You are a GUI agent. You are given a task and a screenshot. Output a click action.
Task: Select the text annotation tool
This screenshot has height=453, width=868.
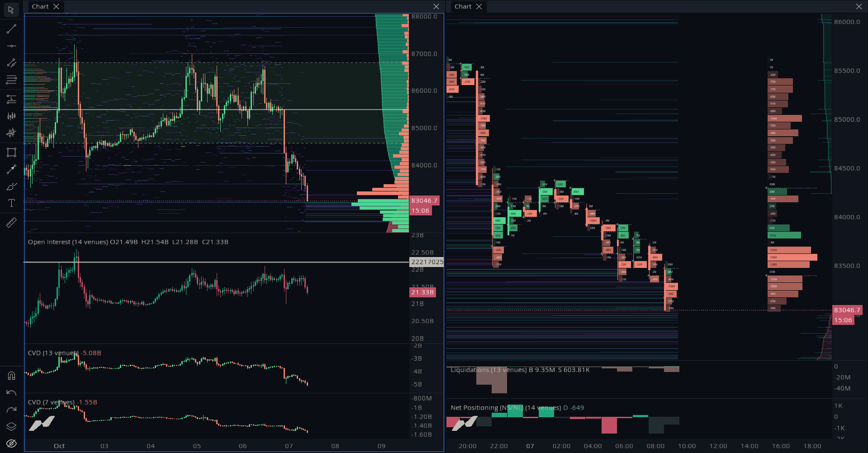(x=11, y=203)
